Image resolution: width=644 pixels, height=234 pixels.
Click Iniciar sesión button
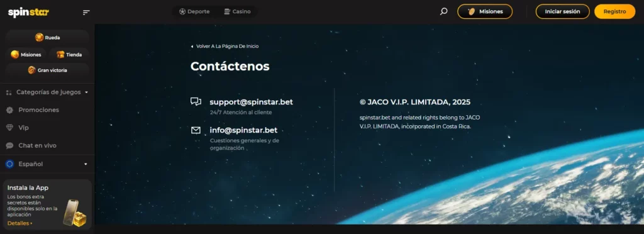coord(562,11)
